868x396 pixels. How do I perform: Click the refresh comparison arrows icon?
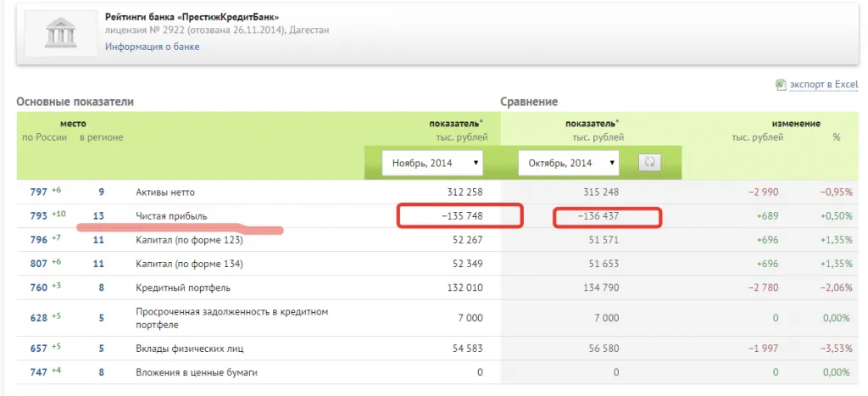click(649, 162)
